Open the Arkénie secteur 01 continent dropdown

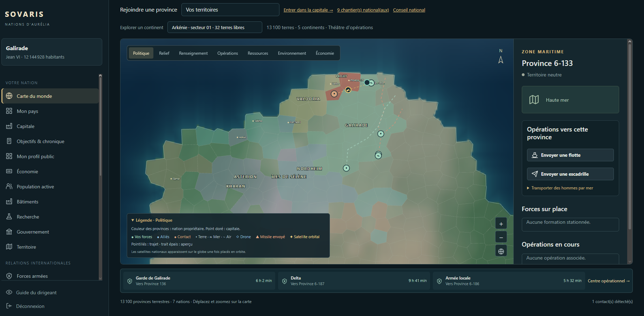[x=215, y=27]
